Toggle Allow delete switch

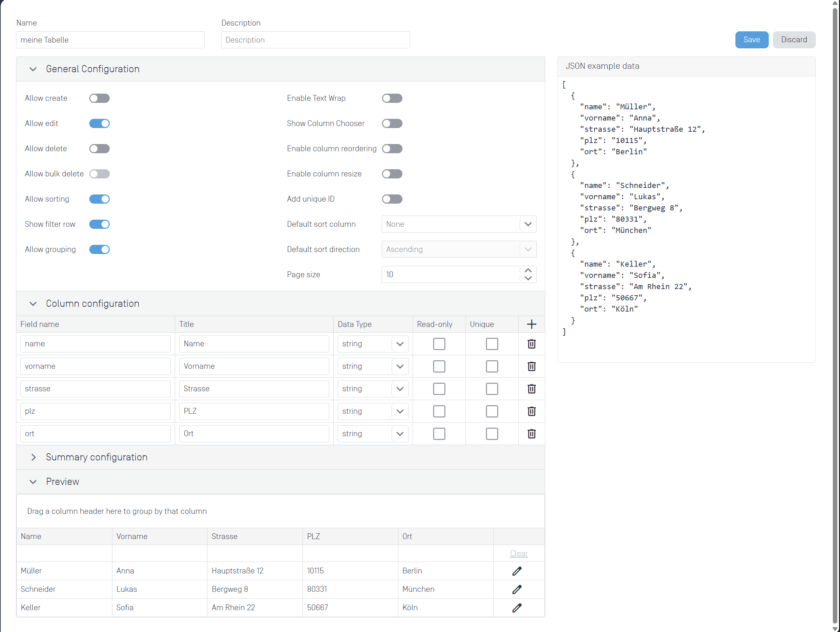point(100,149)
